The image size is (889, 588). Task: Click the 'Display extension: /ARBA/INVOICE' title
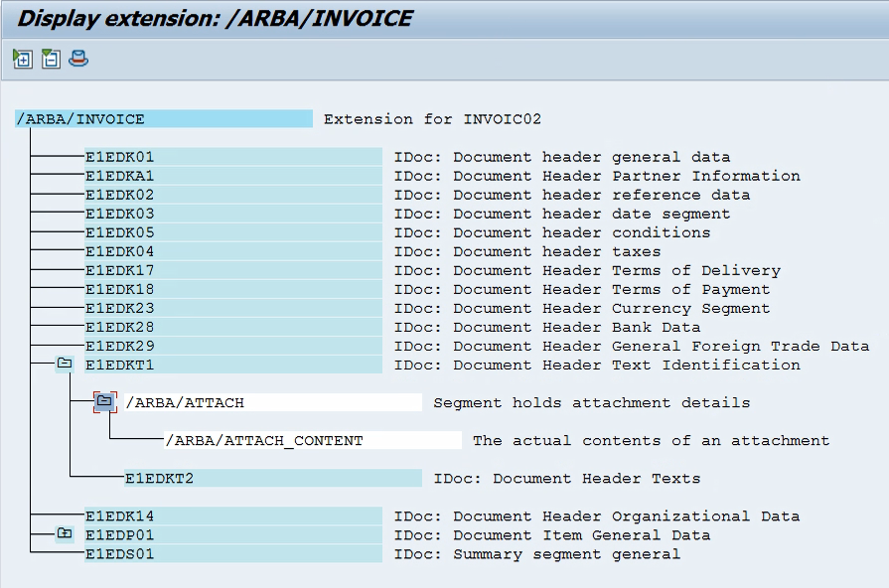[x=215, y=18]
